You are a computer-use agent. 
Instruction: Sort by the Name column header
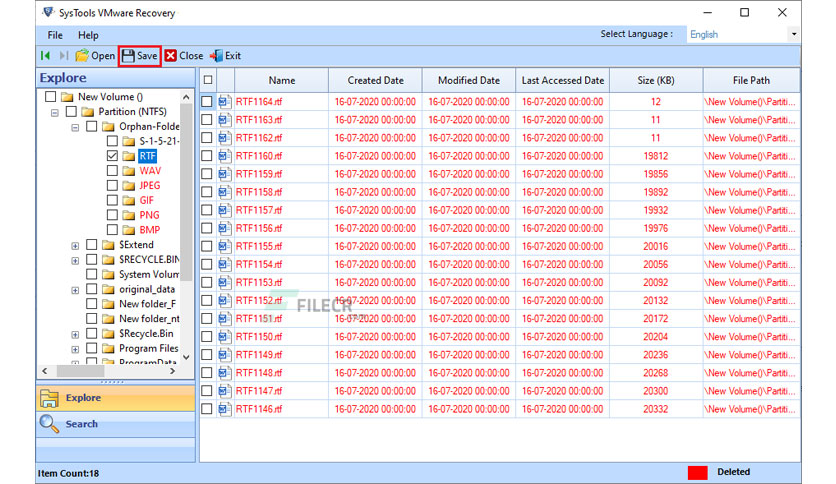(x=282, y=80)
